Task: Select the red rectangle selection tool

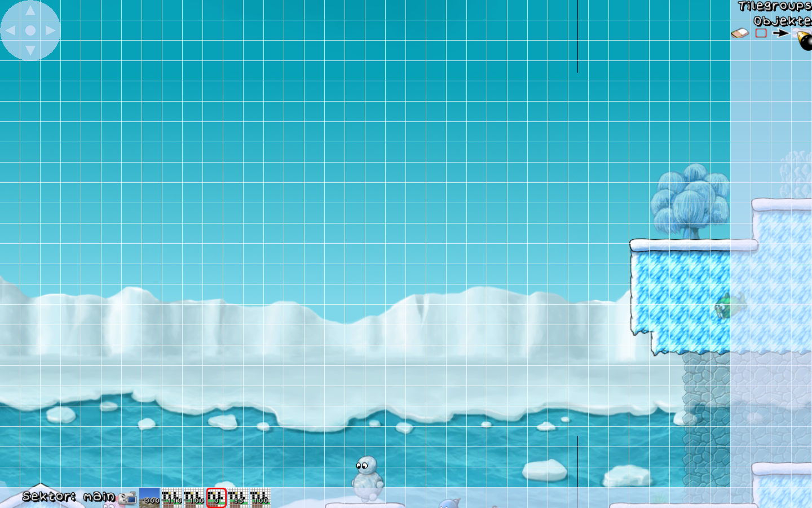Action: [761, 33]
